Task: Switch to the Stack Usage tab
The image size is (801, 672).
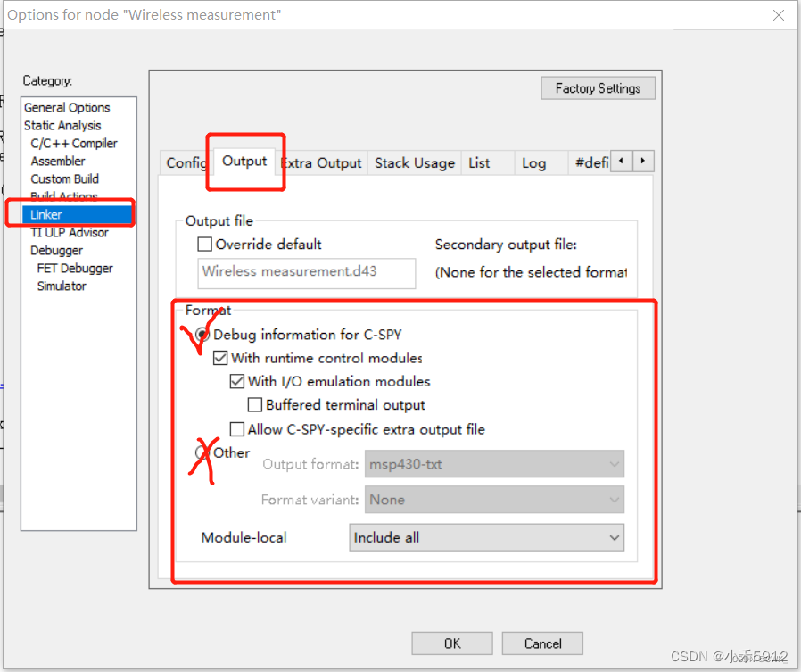Action: [x=413, y=162]
